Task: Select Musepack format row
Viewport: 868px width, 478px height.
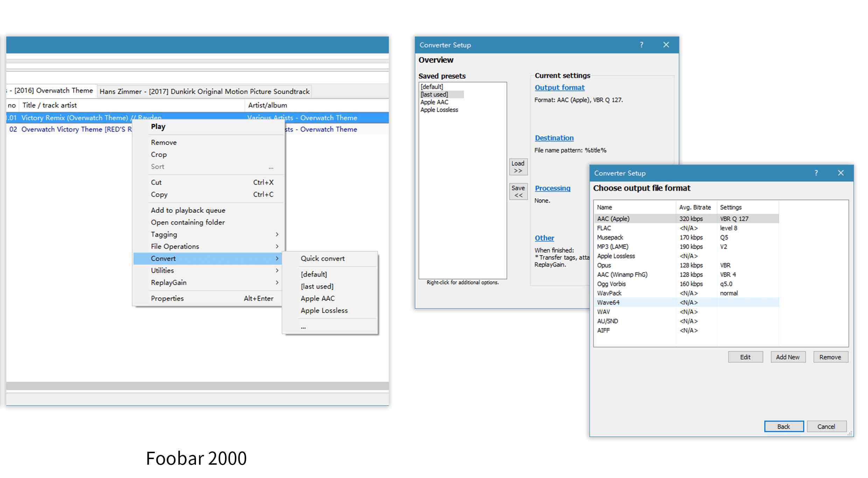Action: [x=686, y=237]
